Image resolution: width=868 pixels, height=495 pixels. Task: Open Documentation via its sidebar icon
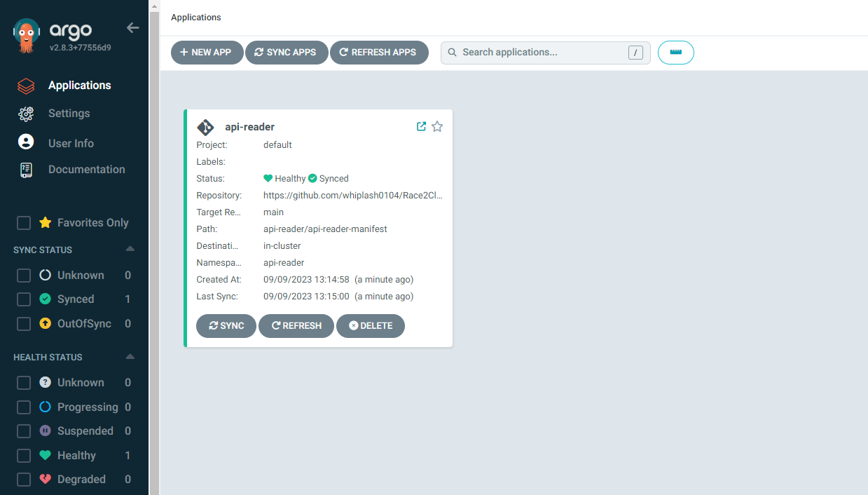(25, 169)
